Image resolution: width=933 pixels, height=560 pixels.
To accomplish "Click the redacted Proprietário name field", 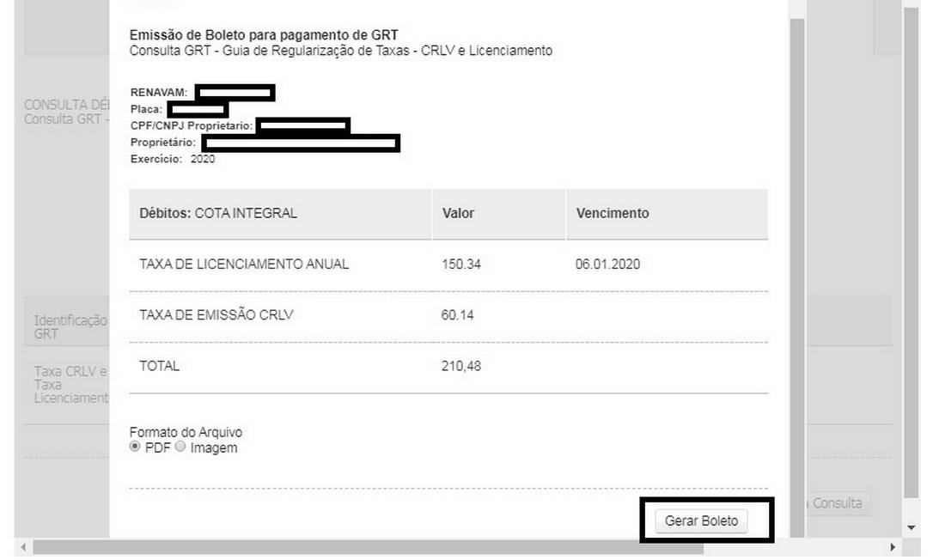I will coord(300,143).
